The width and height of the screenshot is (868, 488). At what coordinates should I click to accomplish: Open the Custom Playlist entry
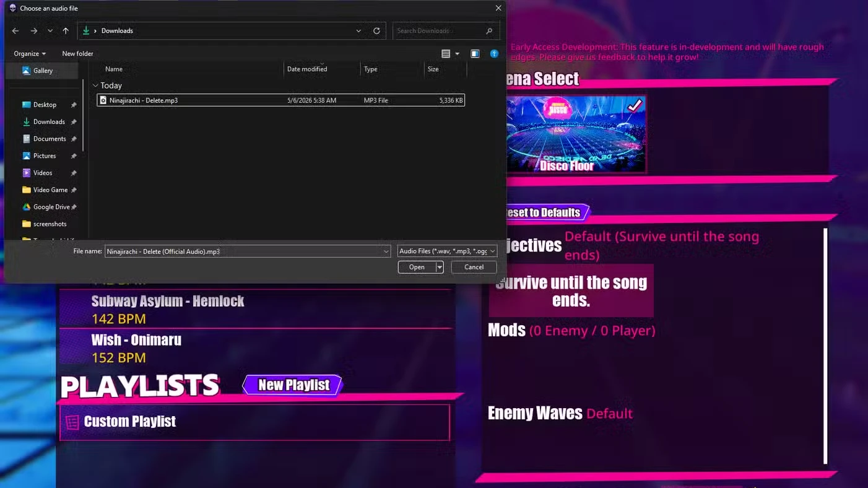point(254,422)
